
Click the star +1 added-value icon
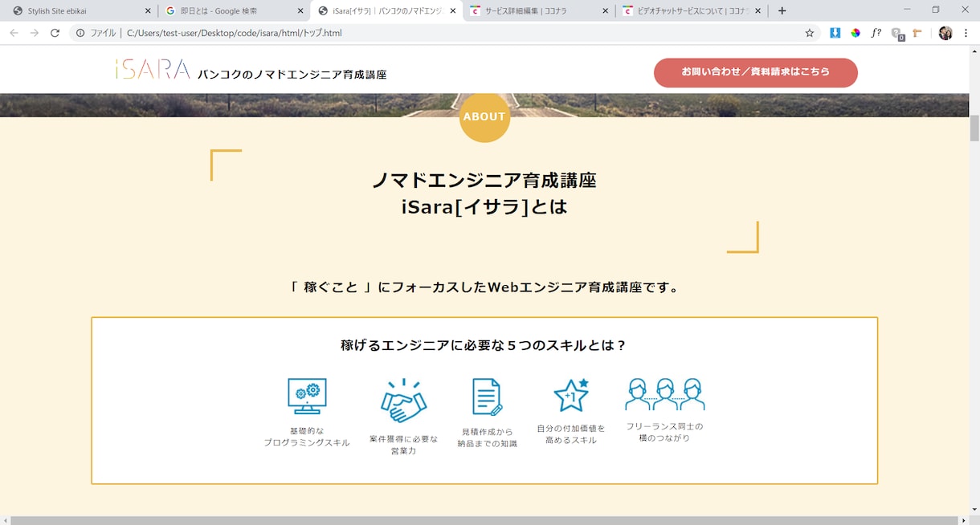pyautogui.click(x=572, y=395)
